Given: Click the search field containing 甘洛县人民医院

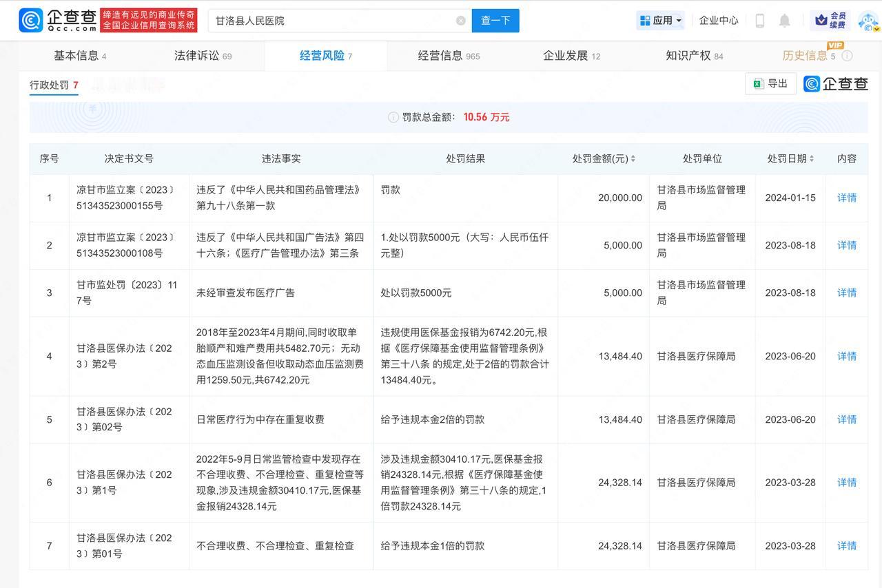Looking at the screenshot, I should click(x=331, y=21).
